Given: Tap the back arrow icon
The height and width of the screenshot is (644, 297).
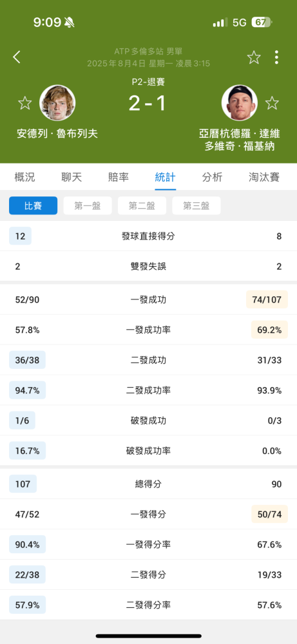Looking at the screenshot, I should (x=17, y=57).
